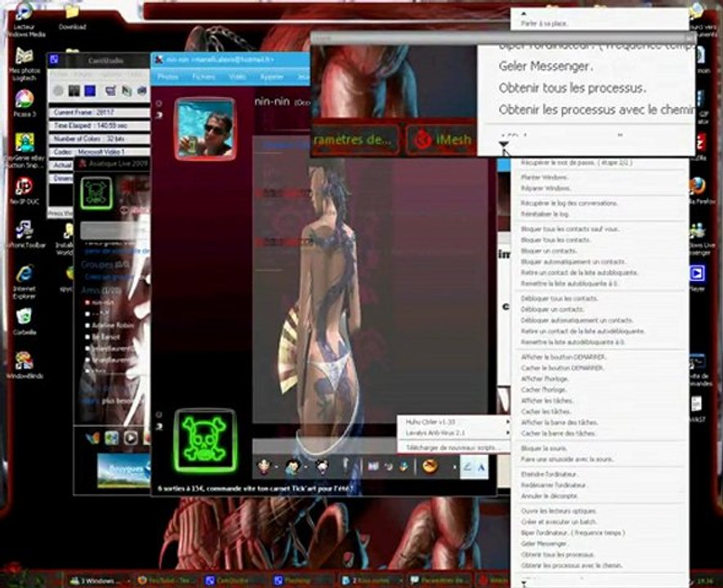Collapse the Amis contact group
Viewport: 723px width, 588px height.
tap(101, 290)
